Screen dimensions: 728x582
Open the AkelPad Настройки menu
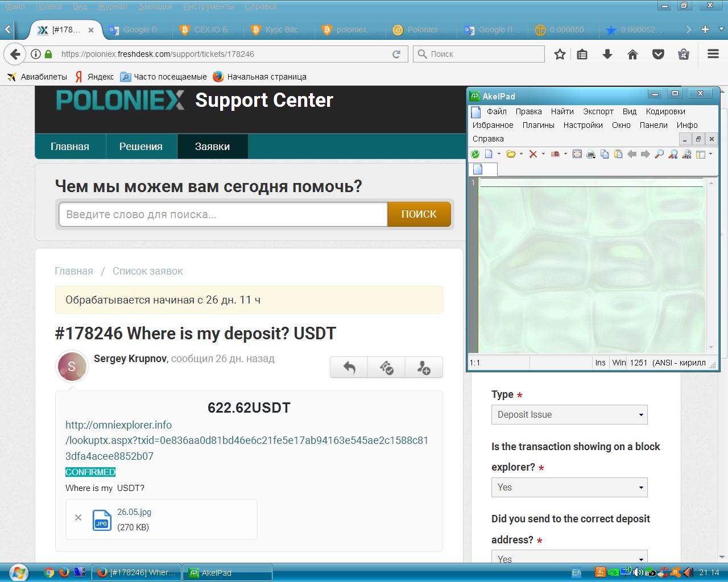pos(583,125)
